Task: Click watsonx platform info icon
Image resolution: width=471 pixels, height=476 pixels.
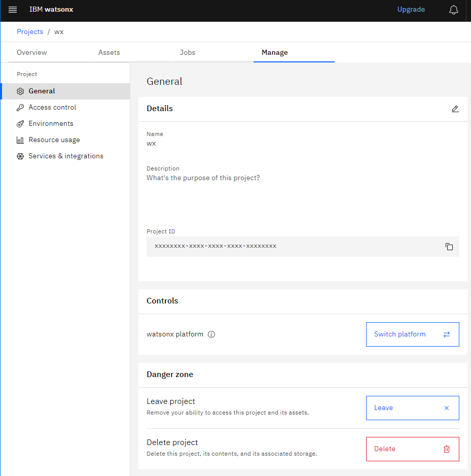Action: click(x=211, y=334)
